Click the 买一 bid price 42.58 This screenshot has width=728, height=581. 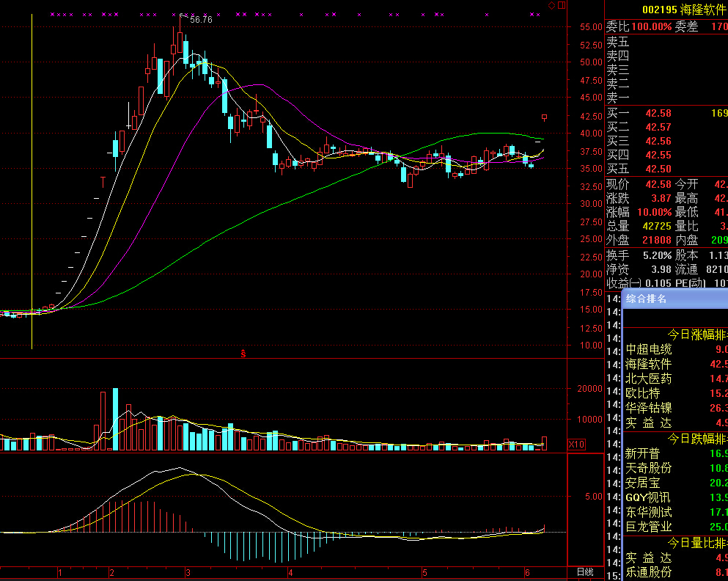[658, 113]
